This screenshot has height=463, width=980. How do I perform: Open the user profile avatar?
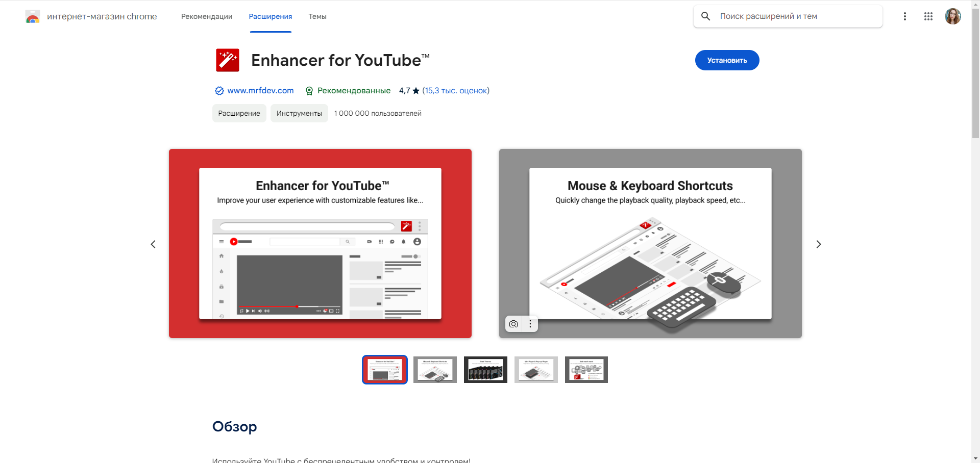pos(952,16)
